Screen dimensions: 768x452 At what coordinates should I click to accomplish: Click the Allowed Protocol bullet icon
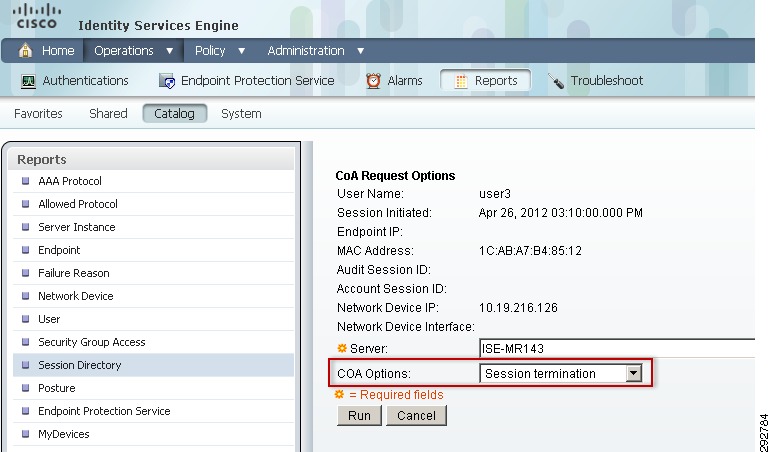click(x=25, y=204)
